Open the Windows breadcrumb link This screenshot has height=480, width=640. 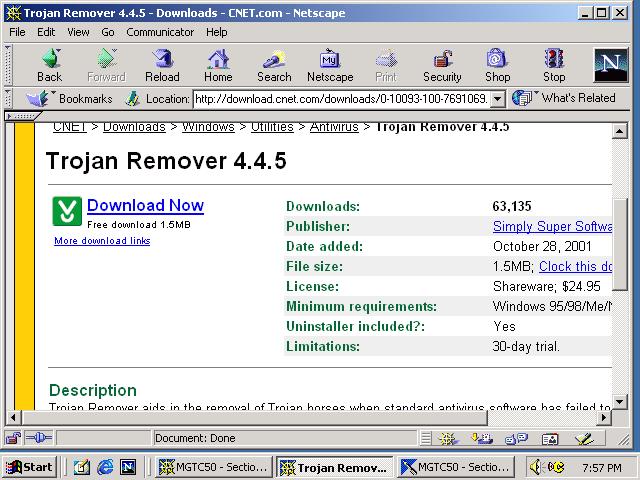(208, 127)
